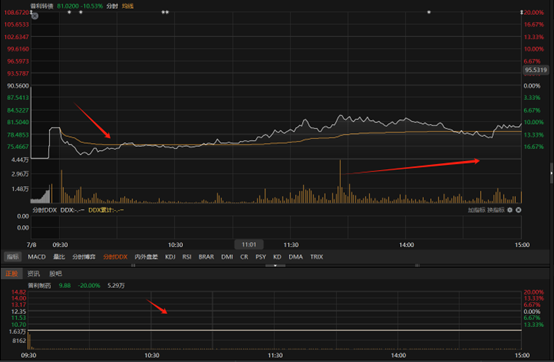
Task: Open the 内外盘差 indicator
Action: click(146, 257)
